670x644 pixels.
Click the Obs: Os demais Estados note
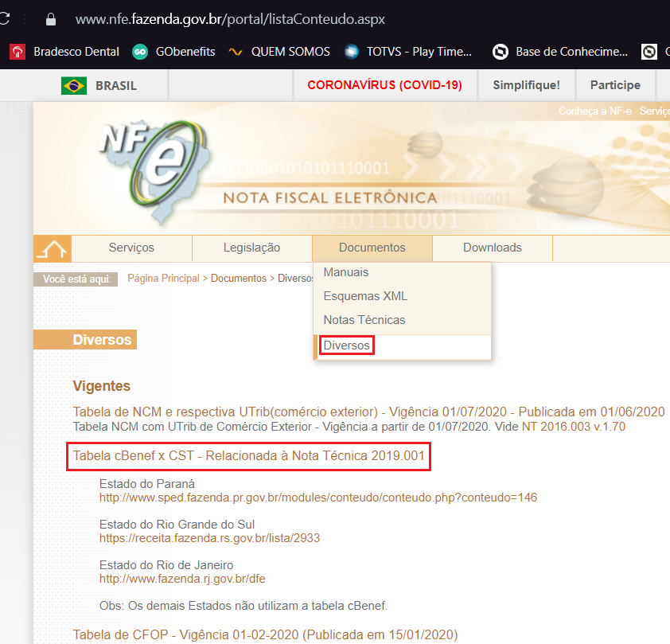pyautogui.click(x=243, y=606)
